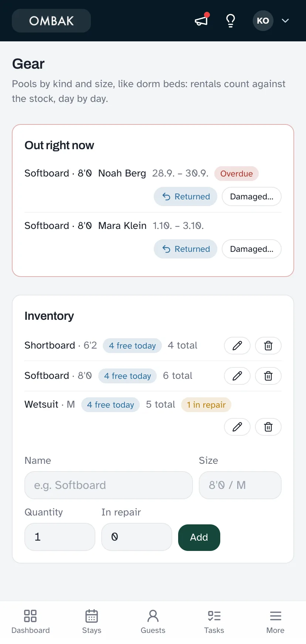Image resolution: width=306 pixels, height=644 pixels.
Task: Edit the Softboard 8'0 inventory item
Action: click(x=237, y=376)
